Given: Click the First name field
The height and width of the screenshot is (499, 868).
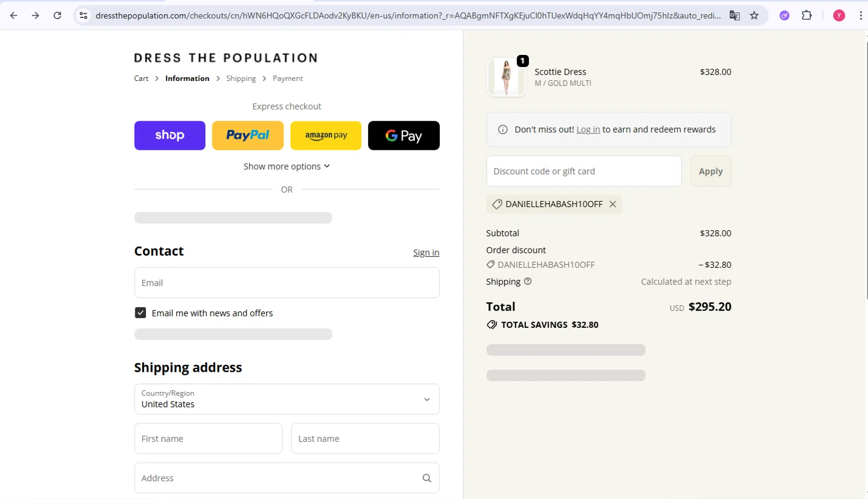Looking at the screenshot, I should 208,439.
